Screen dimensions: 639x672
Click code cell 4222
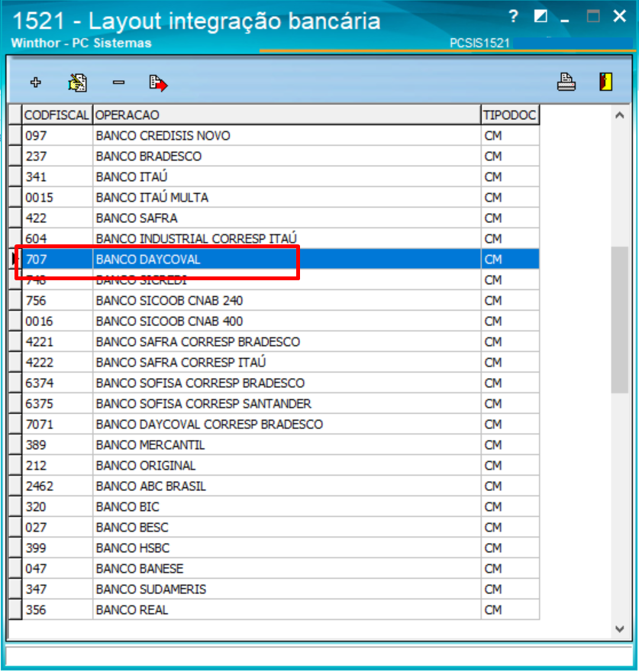57,362
